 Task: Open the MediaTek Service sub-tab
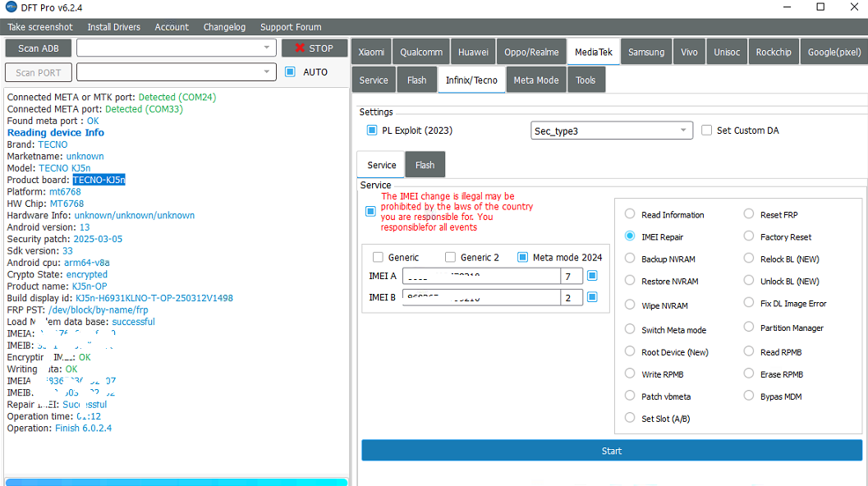coord(374,80)
